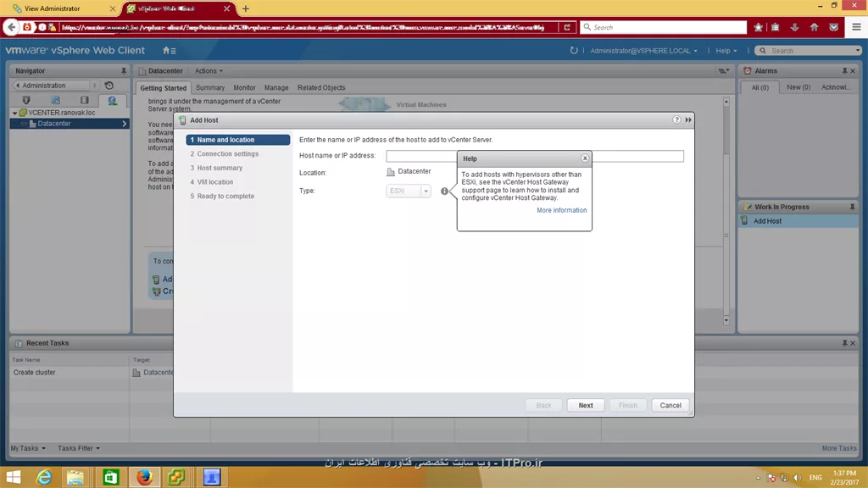Open the Windows Store taskbar icon
The height and width of the screenshot is (488, 868).
pos(111,477)
